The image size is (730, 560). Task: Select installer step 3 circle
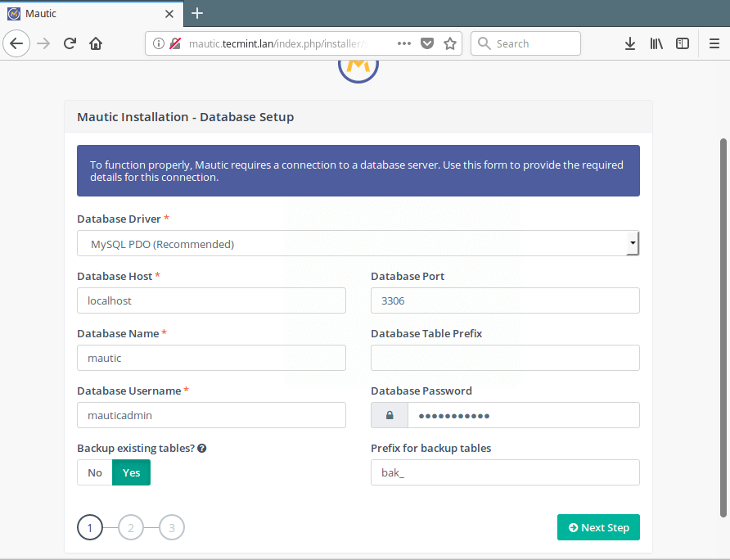tap(172, 527)
